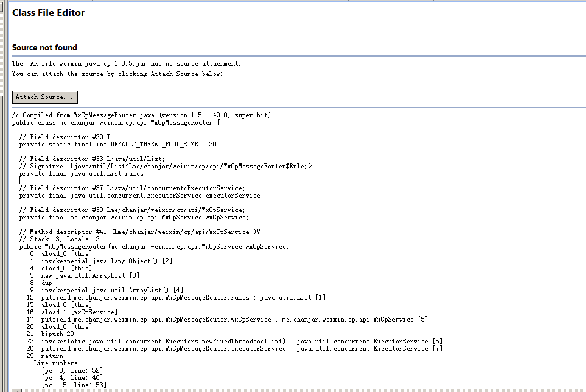The image size is (586, 392).
Task: Click the 'private final java.util.List rules;' line
Action: [x=83, y=173]
